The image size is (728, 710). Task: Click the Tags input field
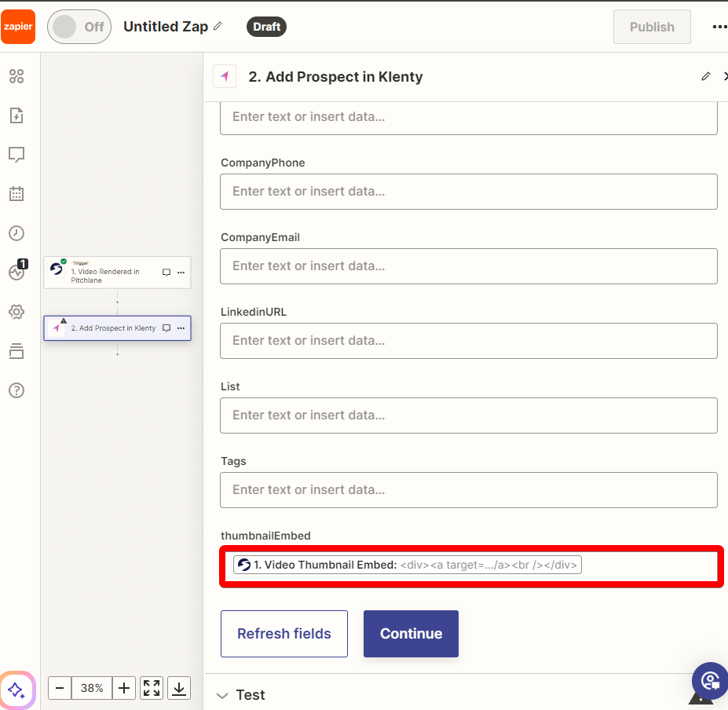(x=469, y=490)
